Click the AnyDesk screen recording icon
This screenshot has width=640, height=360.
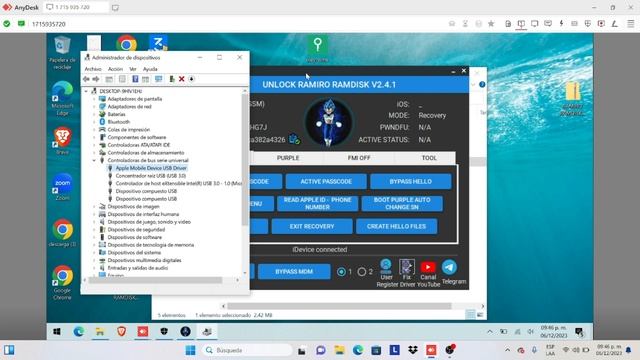coord(601,24)
